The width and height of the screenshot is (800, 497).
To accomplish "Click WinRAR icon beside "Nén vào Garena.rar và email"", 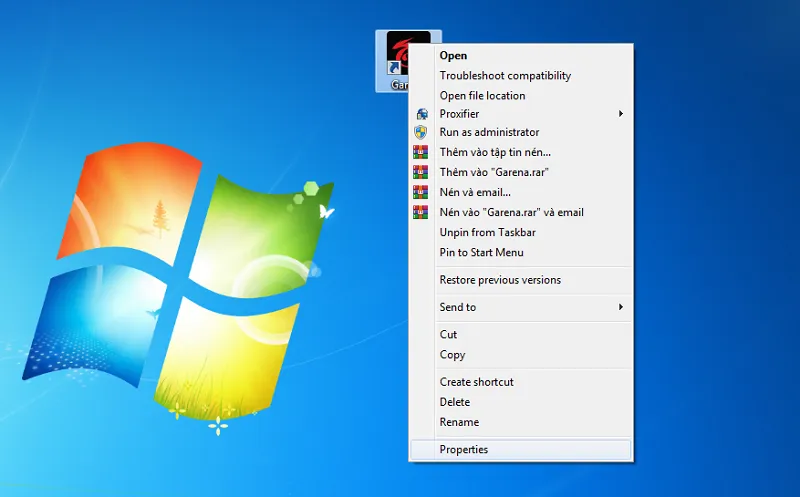I will [421, 212].
